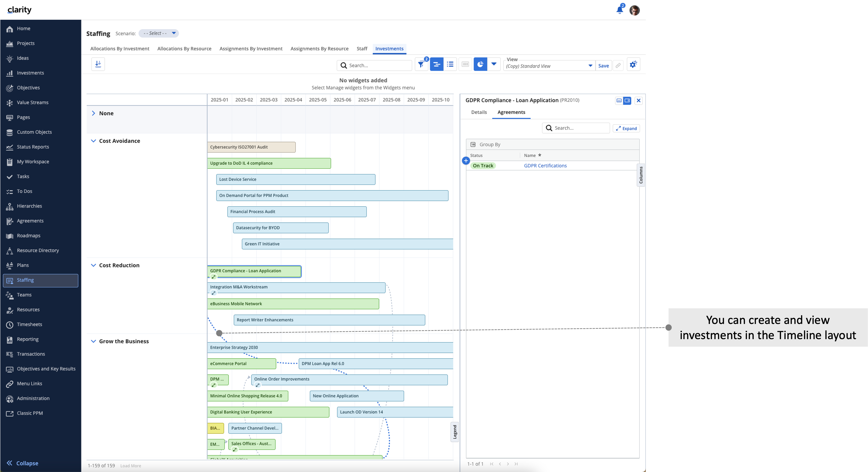
Task: Open Investments in the sidebar
Action: (x=30, y=73)
